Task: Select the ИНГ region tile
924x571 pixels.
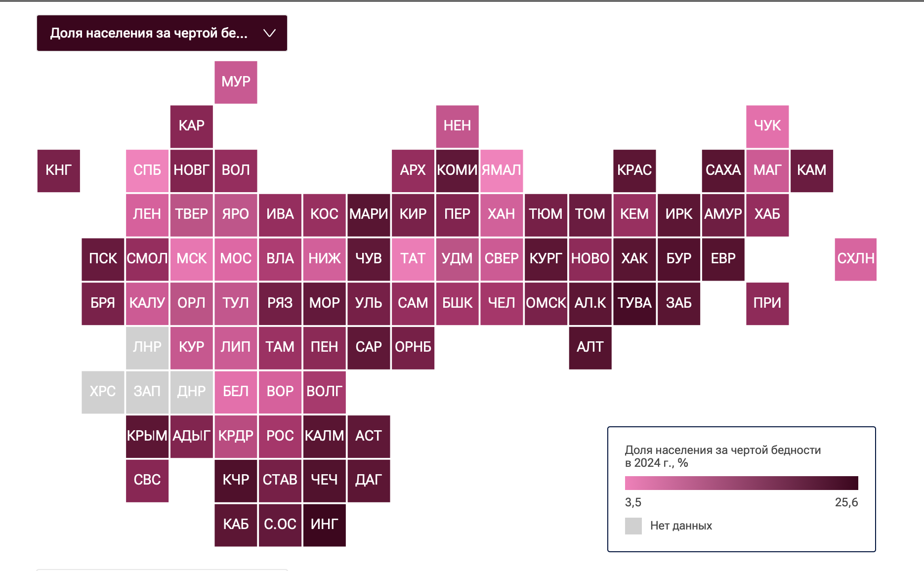Action: pos(325,525)
